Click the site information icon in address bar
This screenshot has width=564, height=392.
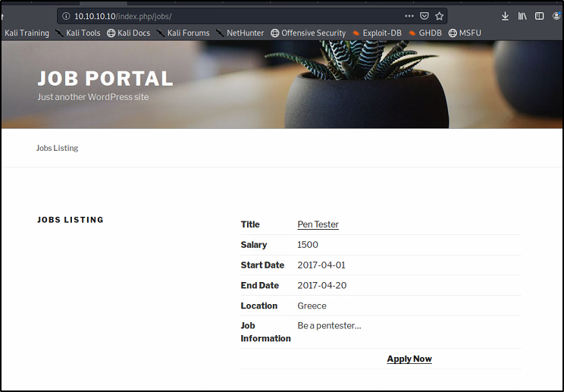(66, 16)
